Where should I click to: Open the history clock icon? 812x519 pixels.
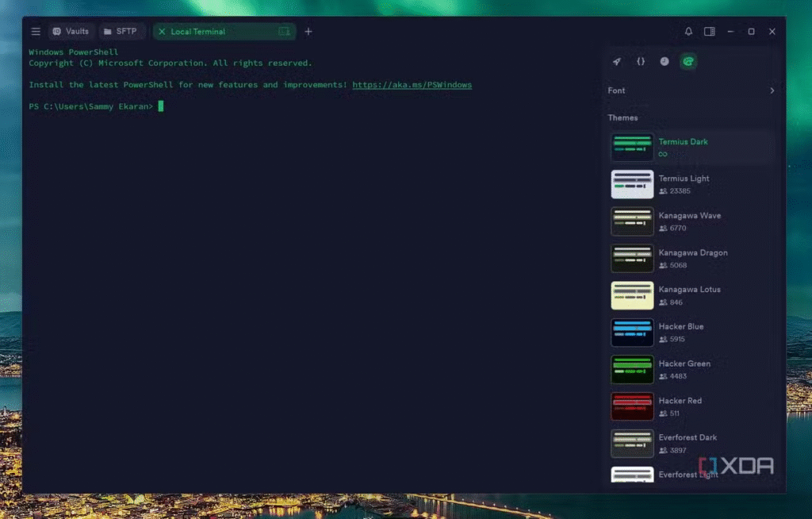(665, 62)
